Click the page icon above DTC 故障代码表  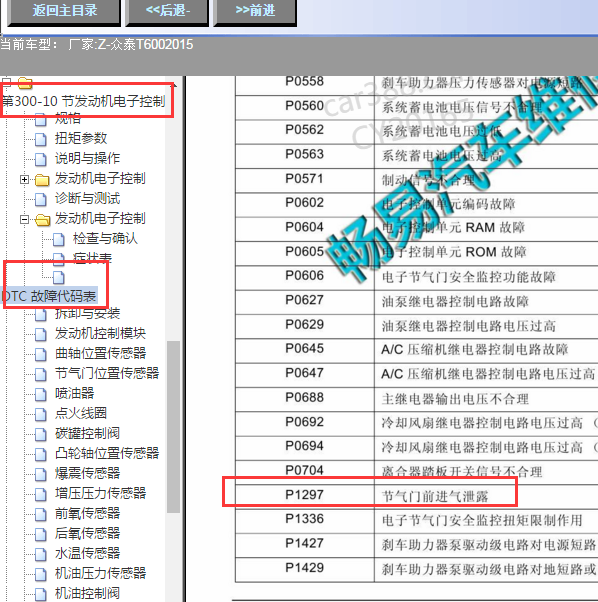point(59,277)
